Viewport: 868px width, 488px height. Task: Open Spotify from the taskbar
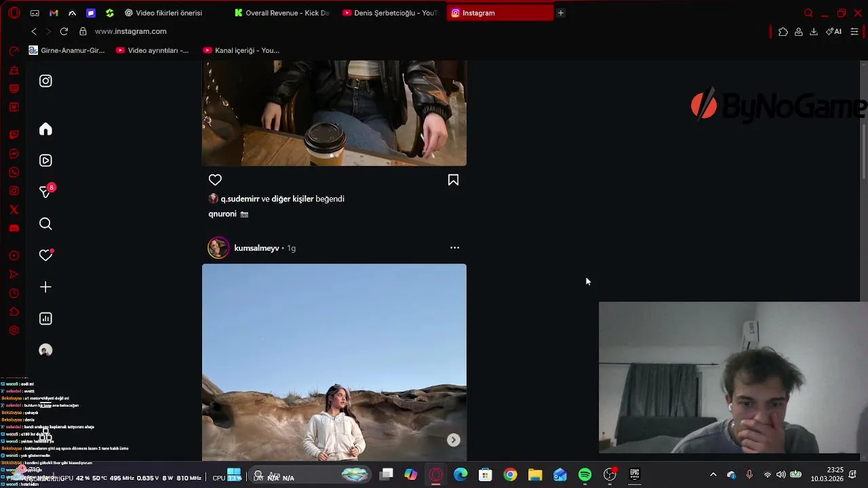tap(585, 475)
